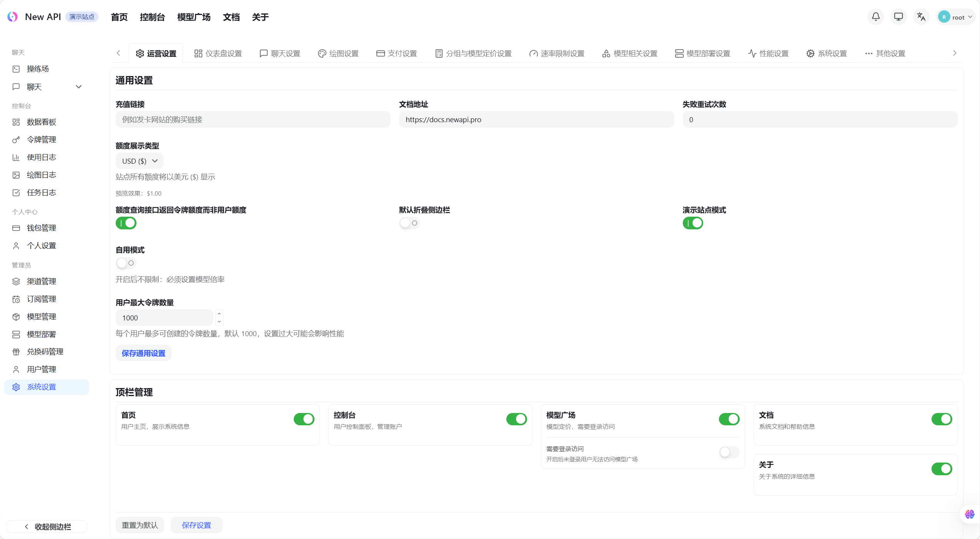Open the notification bell
The height and width of the screenshot is (539, 980).
(875, 17)
